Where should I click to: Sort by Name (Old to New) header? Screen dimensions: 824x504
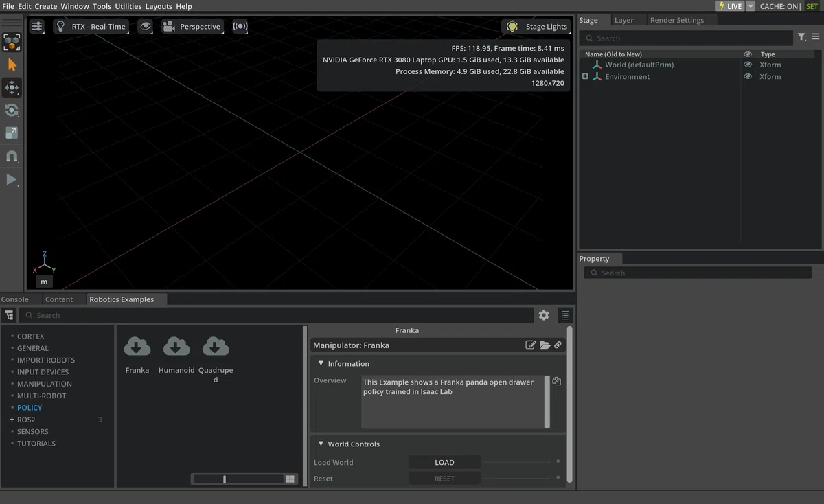point(613,54)
